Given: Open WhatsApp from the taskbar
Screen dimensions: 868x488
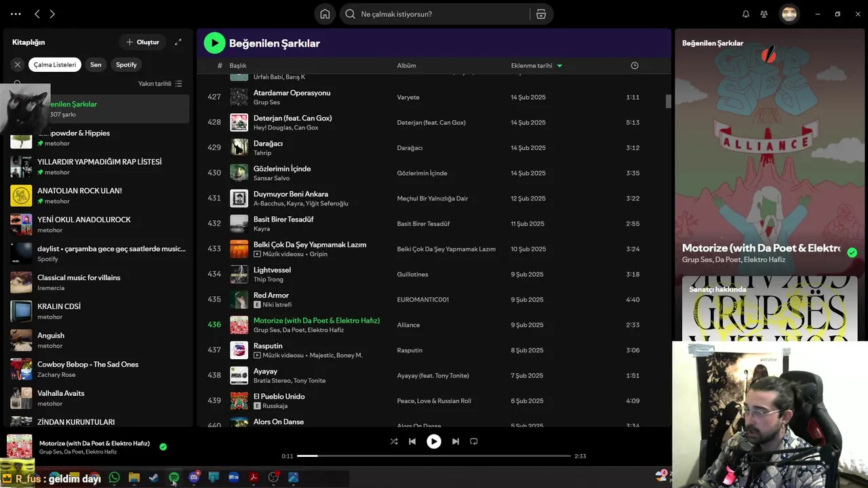Looking at the screenshot, I should coord(114,477).
